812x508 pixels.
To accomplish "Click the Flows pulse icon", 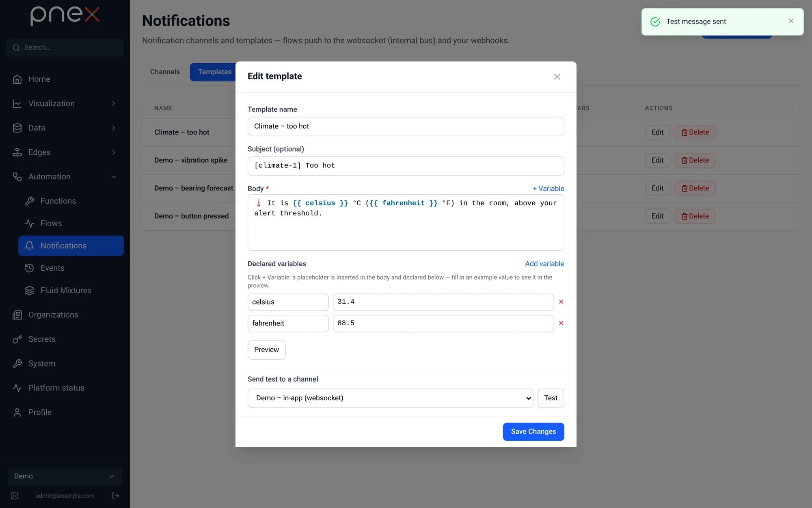I will (x=29, y=224).
